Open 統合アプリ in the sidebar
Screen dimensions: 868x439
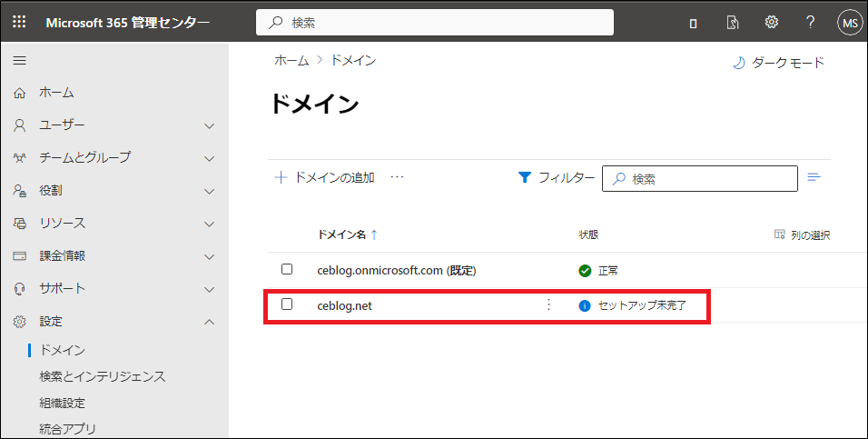tap(67, 429)
